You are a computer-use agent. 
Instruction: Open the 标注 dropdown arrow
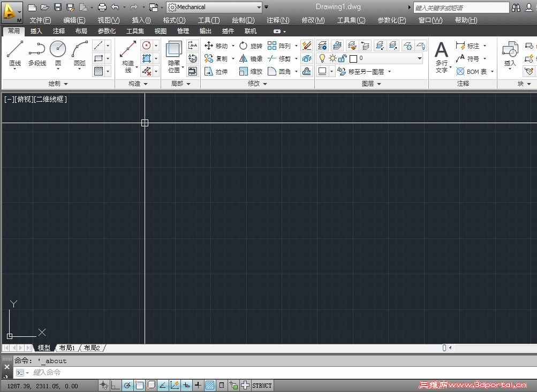485,46
